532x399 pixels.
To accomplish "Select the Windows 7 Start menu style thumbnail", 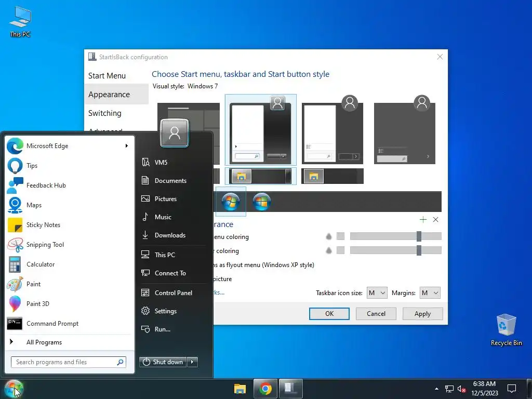I will pos(261,130).
